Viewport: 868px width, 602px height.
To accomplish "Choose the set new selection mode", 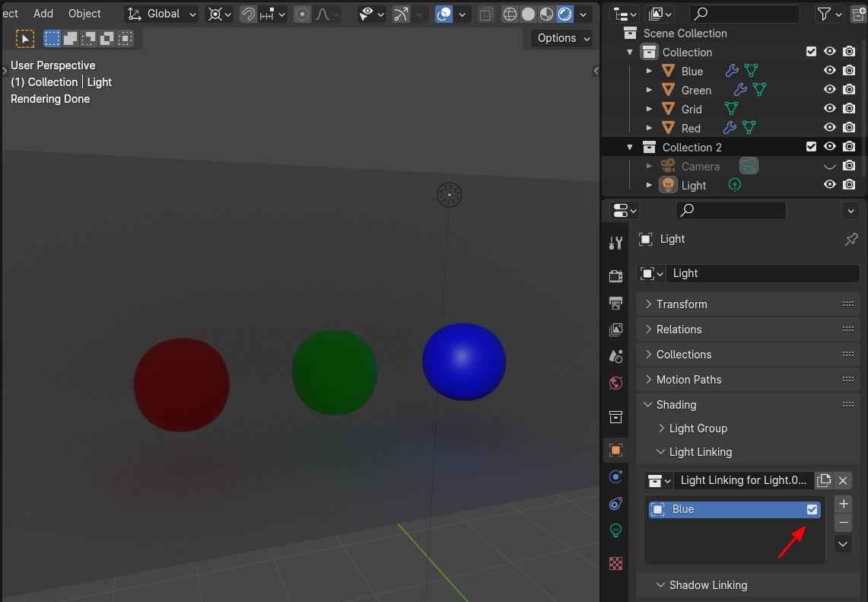I will click(52, 38).
